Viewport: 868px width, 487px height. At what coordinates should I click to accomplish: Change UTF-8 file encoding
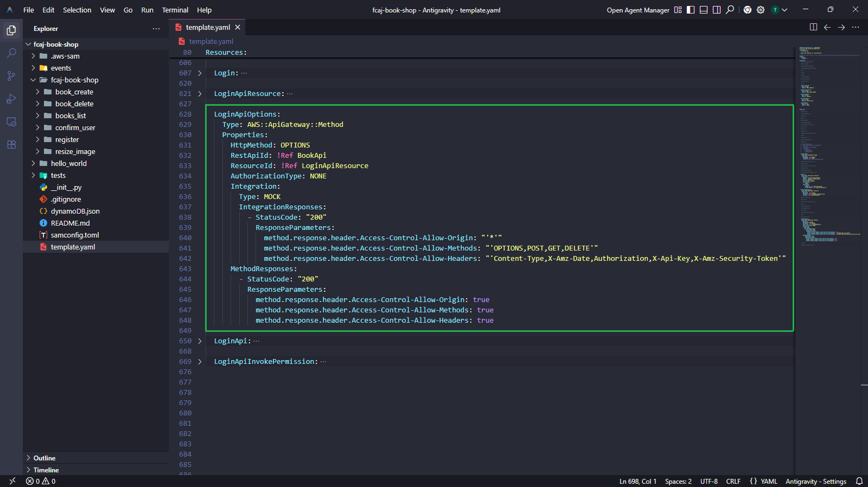(x=709, y=481)
